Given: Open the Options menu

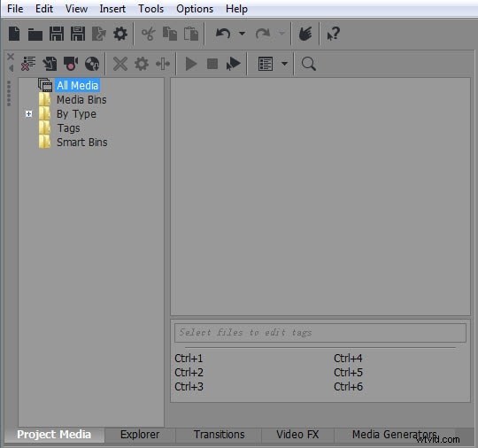Looking at the screenshot, I should (195, 9).
